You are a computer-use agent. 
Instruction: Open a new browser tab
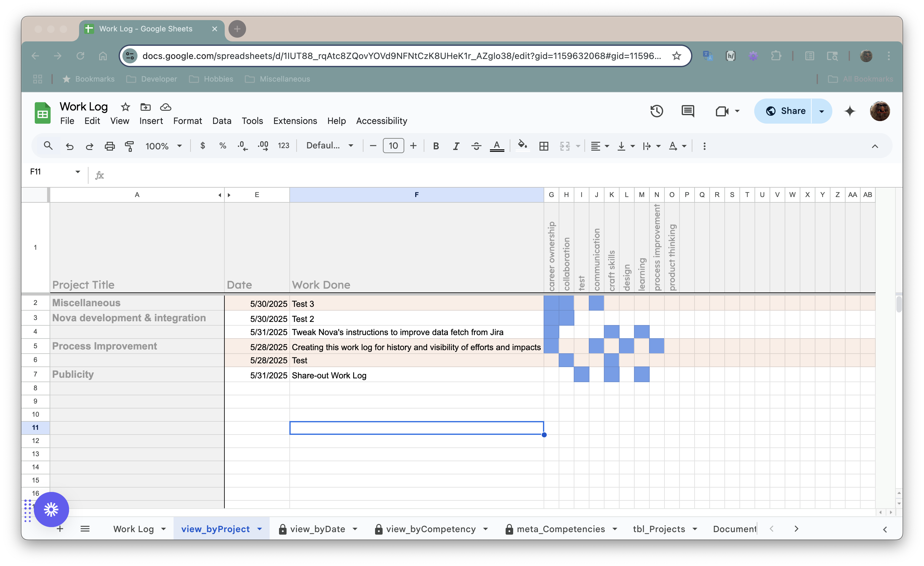pyautogui.click(x=237, y=29)
